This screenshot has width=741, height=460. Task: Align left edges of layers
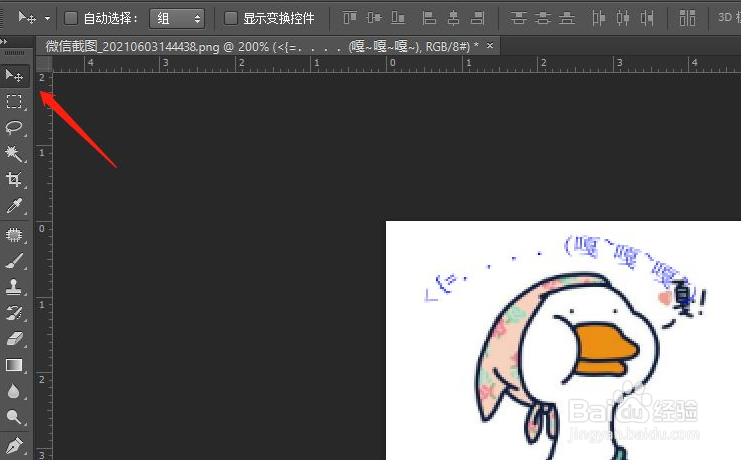(429, 18)
